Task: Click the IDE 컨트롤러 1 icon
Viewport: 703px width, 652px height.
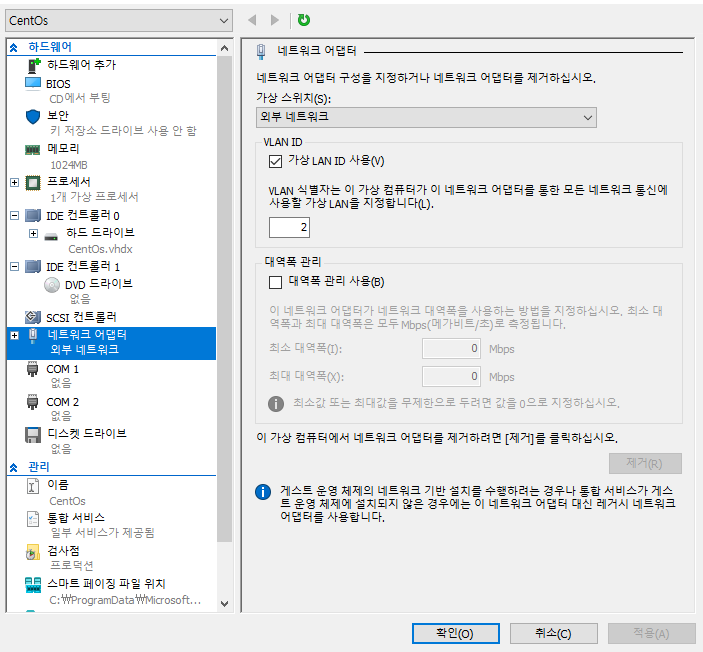Action: (33, 267)
